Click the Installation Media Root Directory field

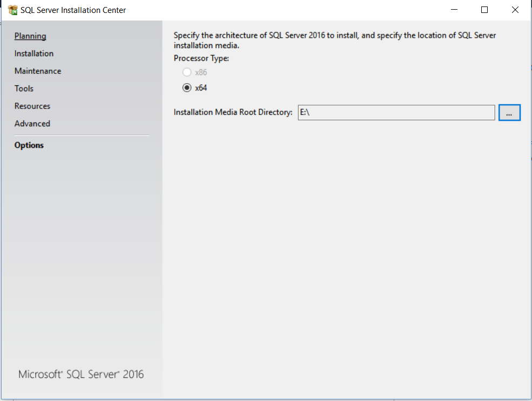396,113
